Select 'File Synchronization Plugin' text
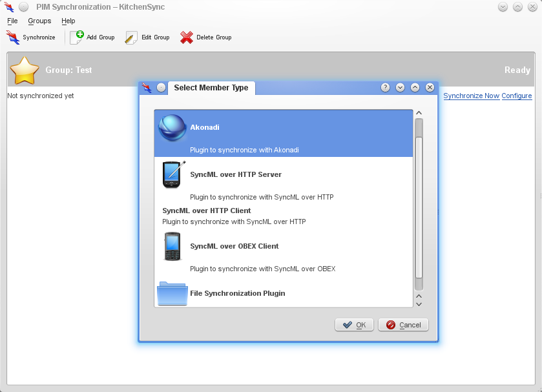 click(238, 293)
